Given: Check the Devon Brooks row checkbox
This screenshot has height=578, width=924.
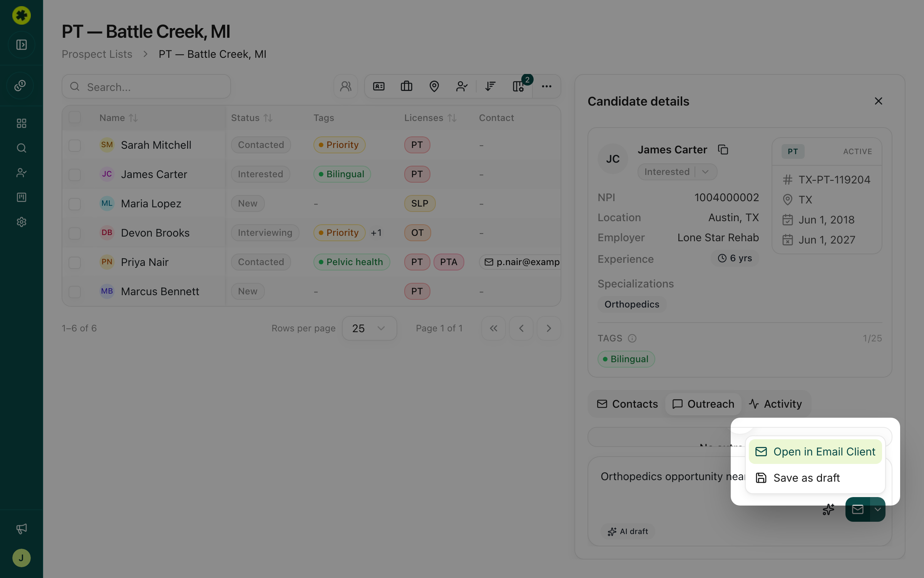Looking at the screenshot, I should coord(75,233).
